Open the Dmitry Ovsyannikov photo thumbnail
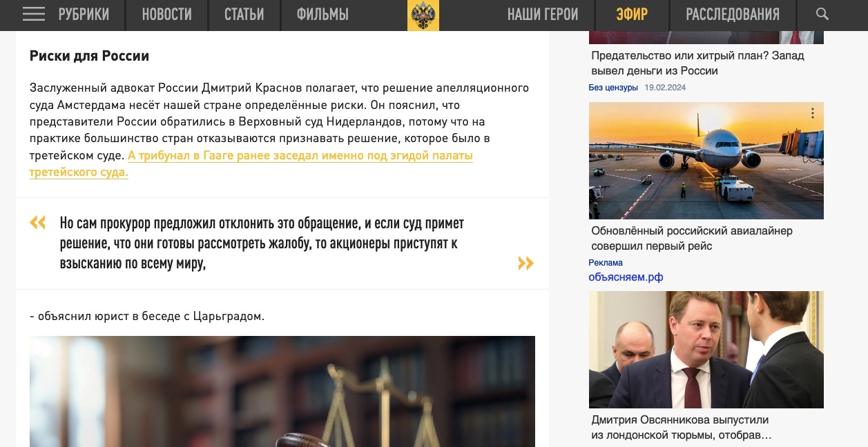 point(706,350)
